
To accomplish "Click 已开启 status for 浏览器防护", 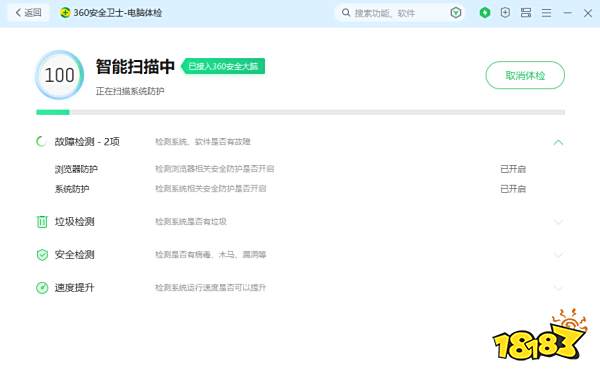I will click(x=513, y=169).
